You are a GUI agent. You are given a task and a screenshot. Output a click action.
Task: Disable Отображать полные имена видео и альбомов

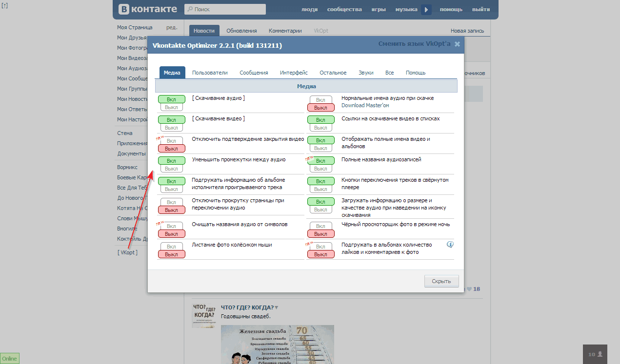pos(320,148)
